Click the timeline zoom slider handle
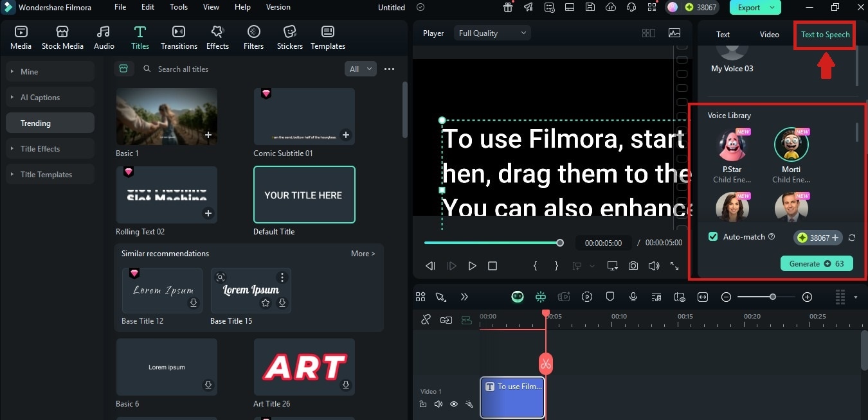The width and height of the screenshot is (868, 420). point(773,297)
